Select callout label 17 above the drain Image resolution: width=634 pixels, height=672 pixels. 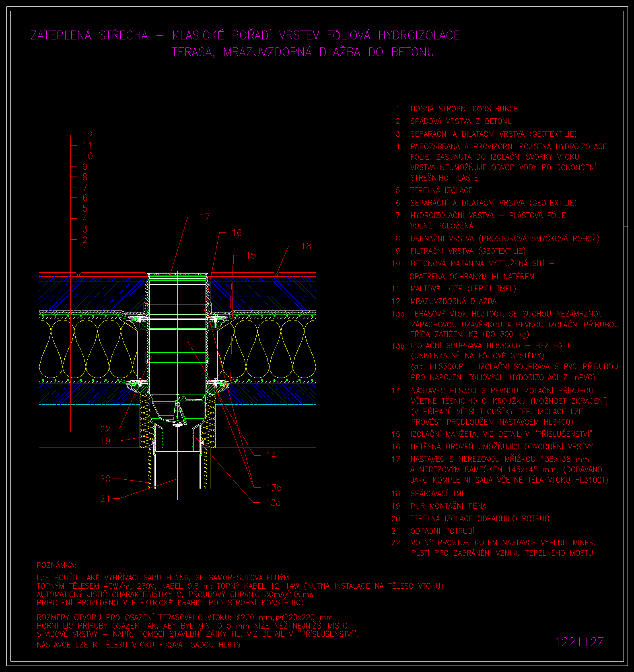pyautogui.click(x=205, y=217)
